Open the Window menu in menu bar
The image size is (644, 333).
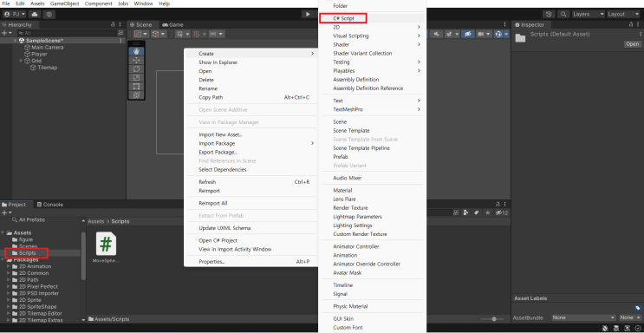143,3
